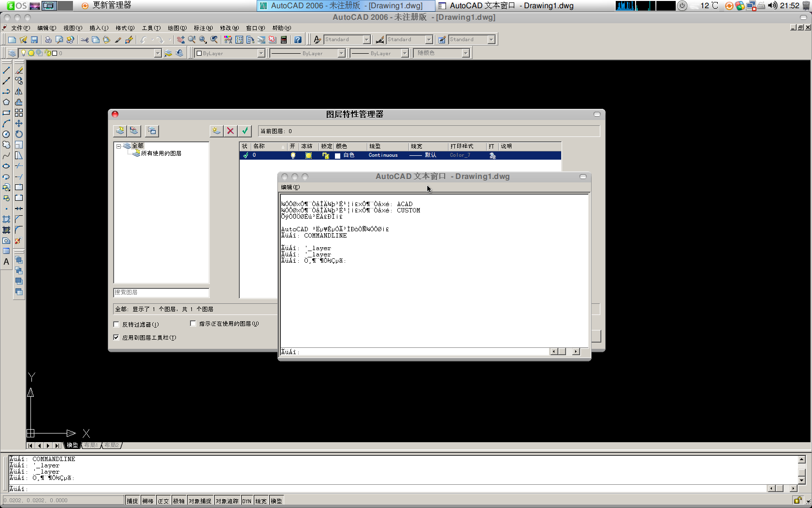Open the color control ByLayer dropdown
Screen dimensions: 812x508
click(x=261, y=53)
